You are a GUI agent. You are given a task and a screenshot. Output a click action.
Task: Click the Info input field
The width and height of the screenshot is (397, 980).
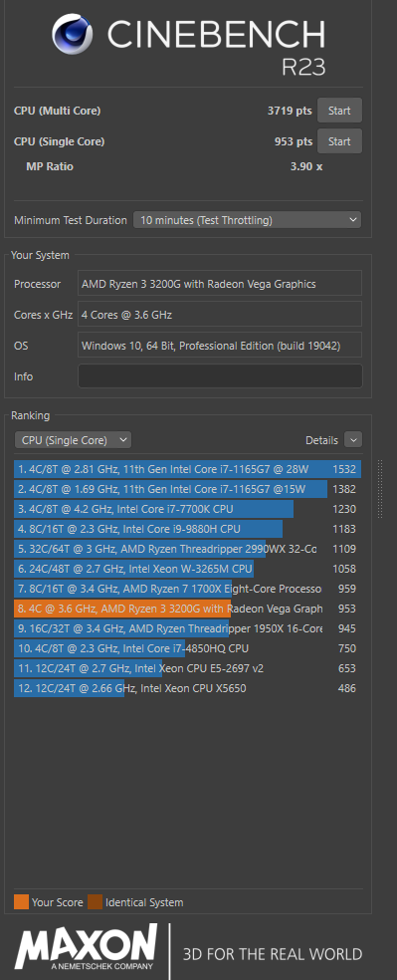click(220, 376)
